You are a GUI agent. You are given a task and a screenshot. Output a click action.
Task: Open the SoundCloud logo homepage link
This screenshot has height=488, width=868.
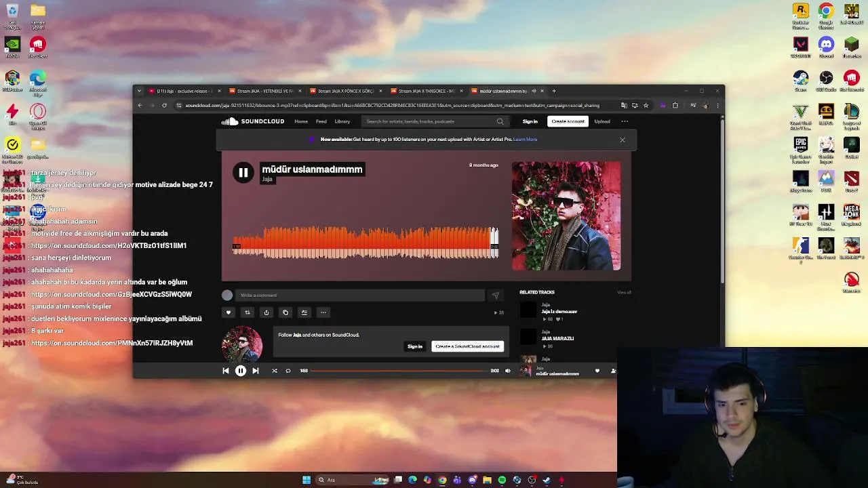click(253, 121)
